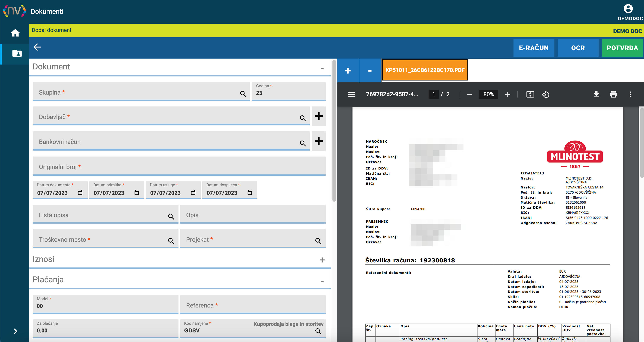The image size is (644, 342).
Task: Download the PDF document
Action: pos(596,94)
